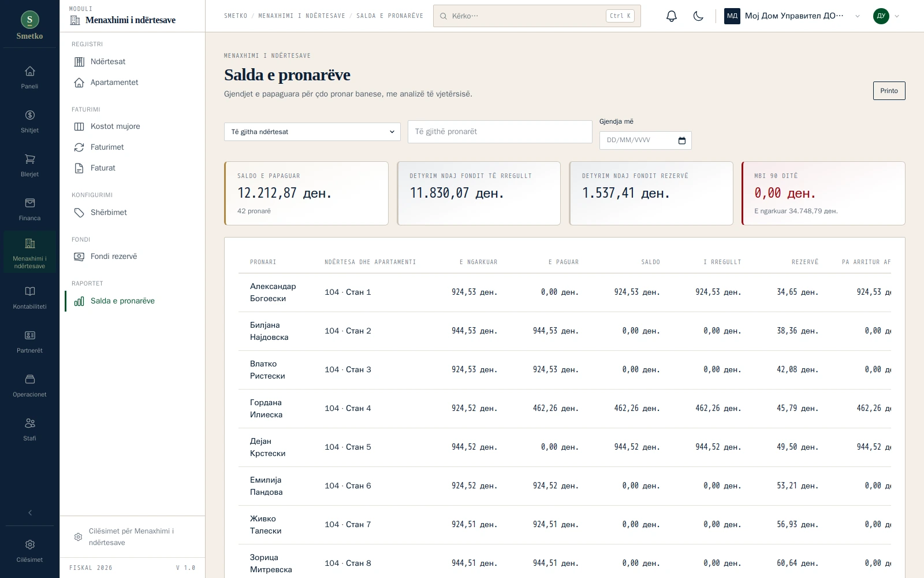This screenshot has height=578, width=924.
Task: Open Cilësimet për Menaxhimi i ndërtesave
Action: pyautogui.click(x=132, y=537)
